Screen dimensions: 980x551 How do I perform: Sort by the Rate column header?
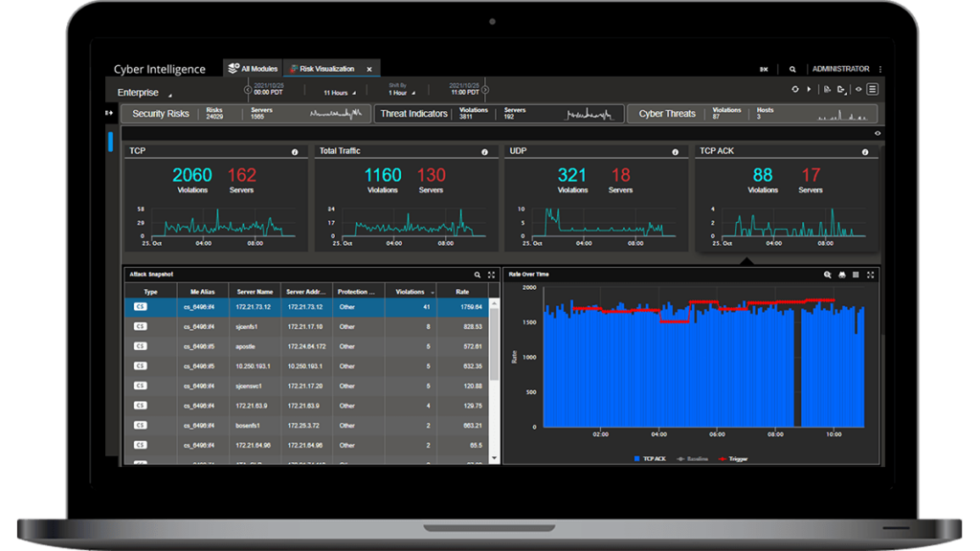[x=462, y=292]
